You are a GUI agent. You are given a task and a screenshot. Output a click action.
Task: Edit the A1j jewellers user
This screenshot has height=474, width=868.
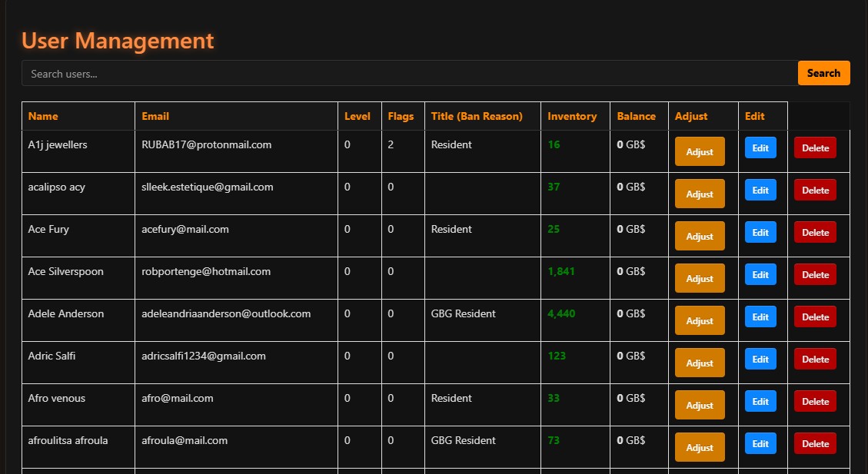coord(760,148)
